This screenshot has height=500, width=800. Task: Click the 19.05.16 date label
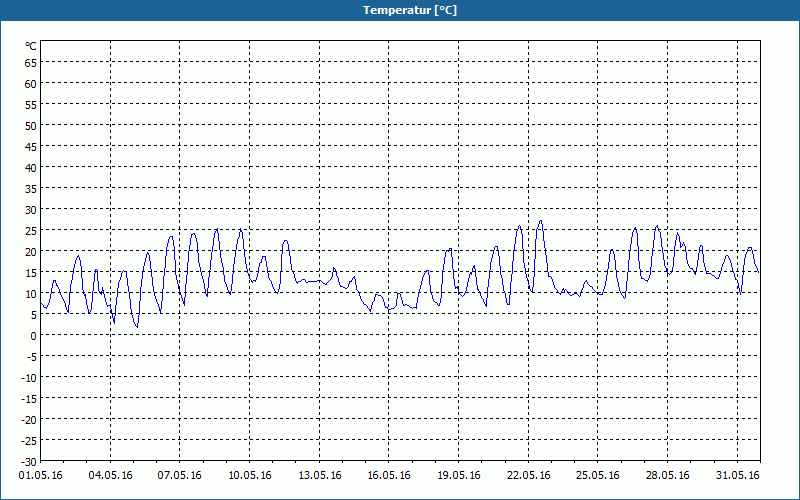(459, 476)
